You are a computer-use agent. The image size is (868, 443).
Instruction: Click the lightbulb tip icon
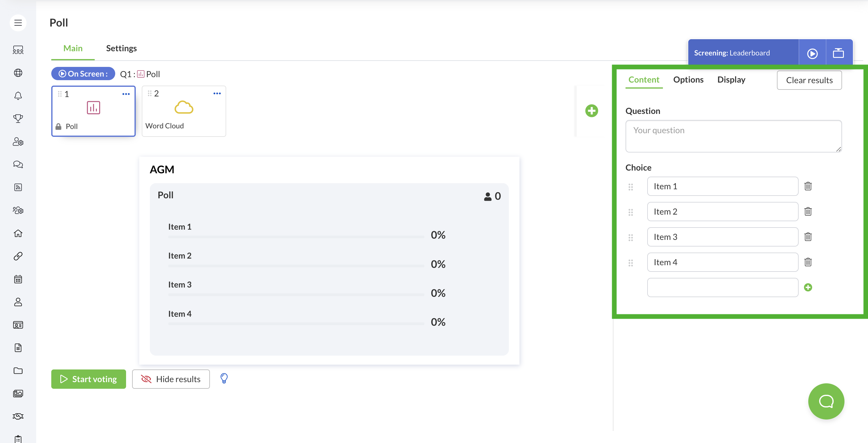[224, 379]
